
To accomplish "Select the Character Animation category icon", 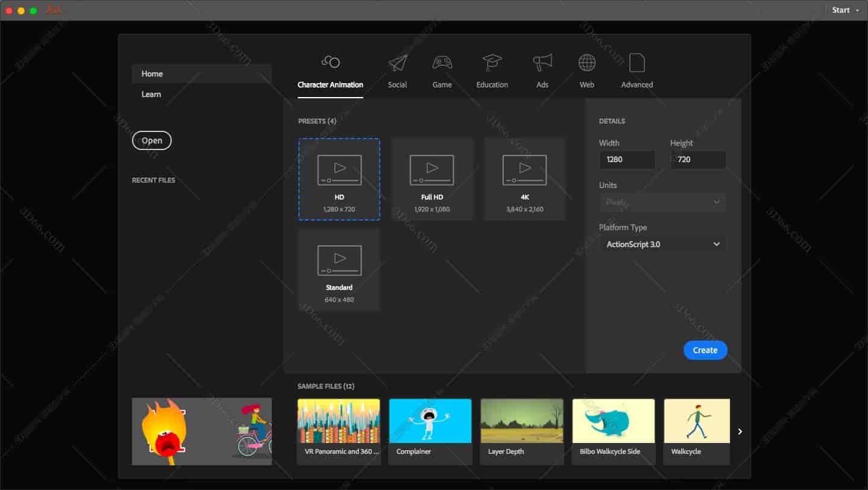I will 330,62.
